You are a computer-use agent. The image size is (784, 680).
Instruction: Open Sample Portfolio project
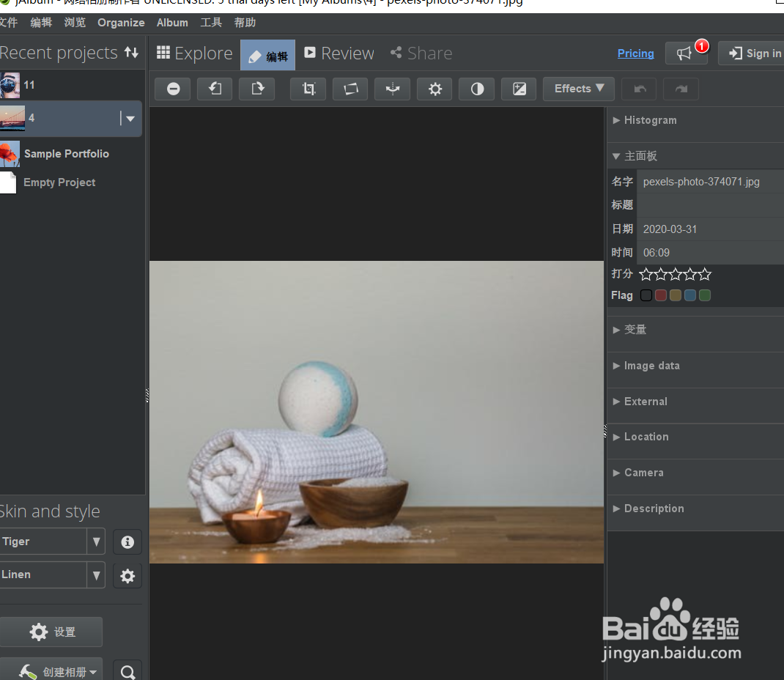pyautogui.click(x=66, y=153)
